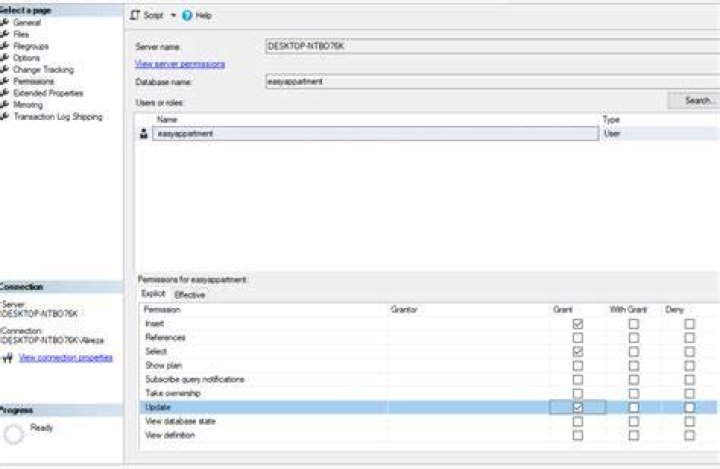Click the Help question mark icon
The height and width of the screenshot is (469, 720).
(187, 16)
